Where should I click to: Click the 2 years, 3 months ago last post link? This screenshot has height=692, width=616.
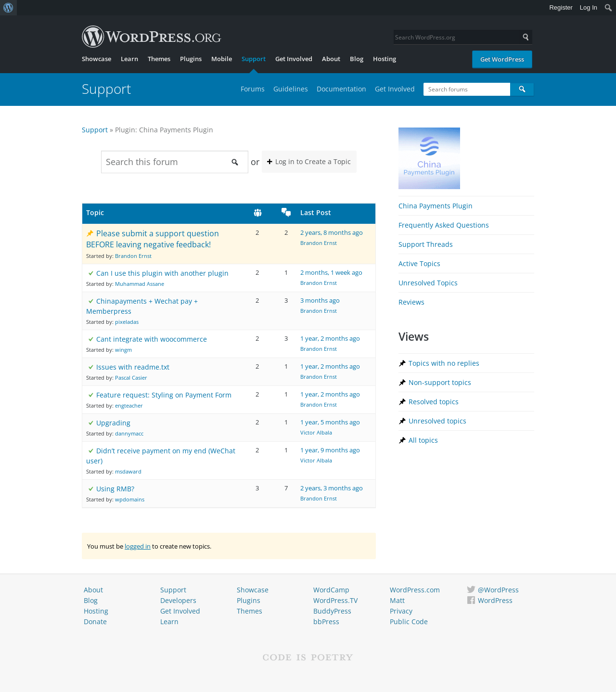332,488
